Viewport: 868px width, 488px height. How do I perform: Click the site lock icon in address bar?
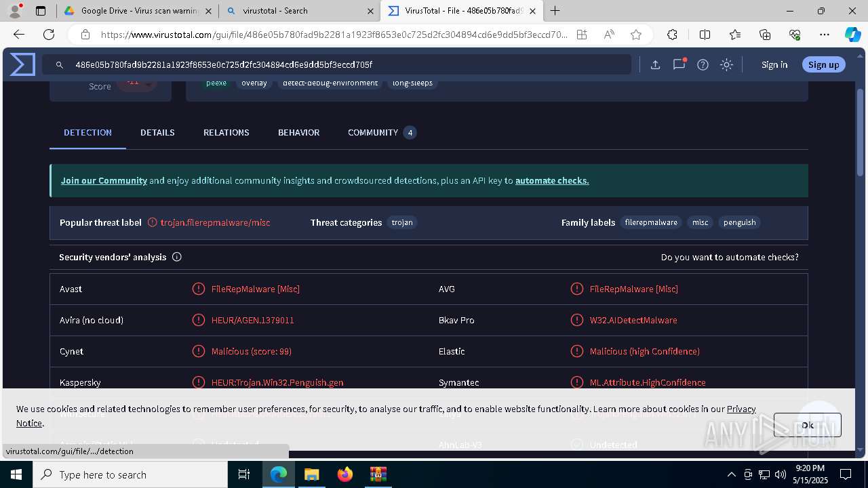point(85,35)
